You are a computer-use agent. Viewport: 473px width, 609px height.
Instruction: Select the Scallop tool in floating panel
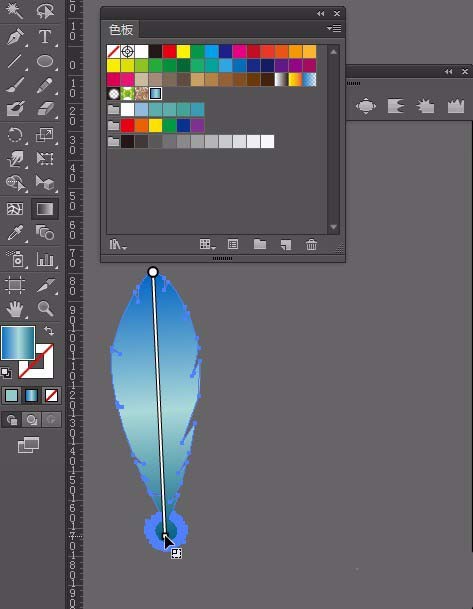click(396, 106)
